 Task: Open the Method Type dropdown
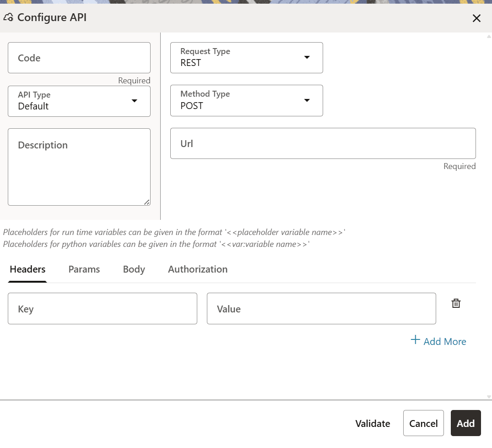[x=307, y=101]
